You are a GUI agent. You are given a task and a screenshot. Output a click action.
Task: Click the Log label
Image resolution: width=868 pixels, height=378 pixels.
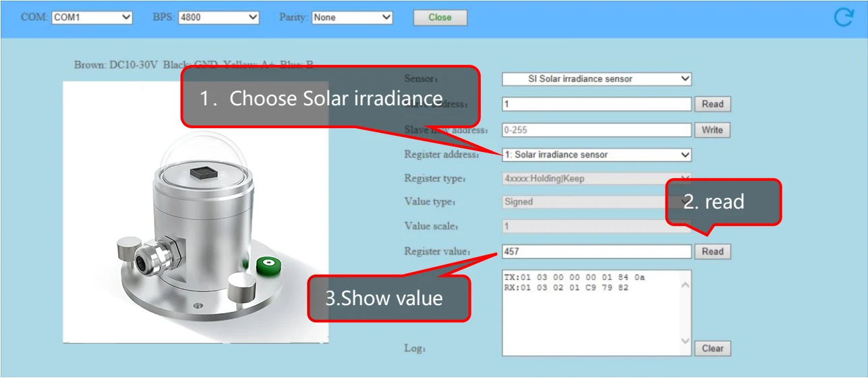point(415,349)
